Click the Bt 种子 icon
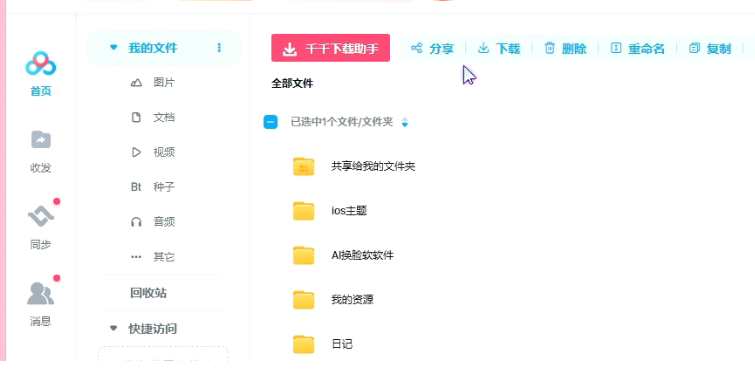Viewport: 755px width, 384px height. coord(136,187)
